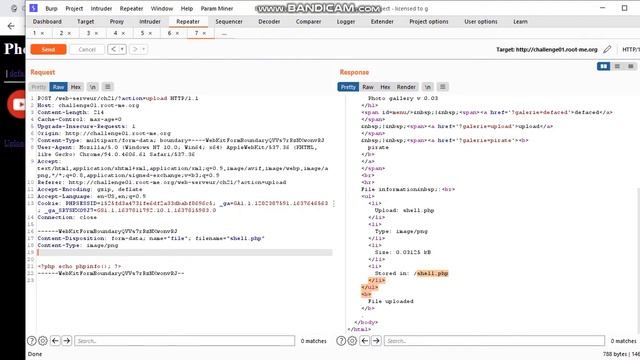The height and width of the screenshot is (360, 640).
Task: Open the Window menu
Action: coord(162,8)
